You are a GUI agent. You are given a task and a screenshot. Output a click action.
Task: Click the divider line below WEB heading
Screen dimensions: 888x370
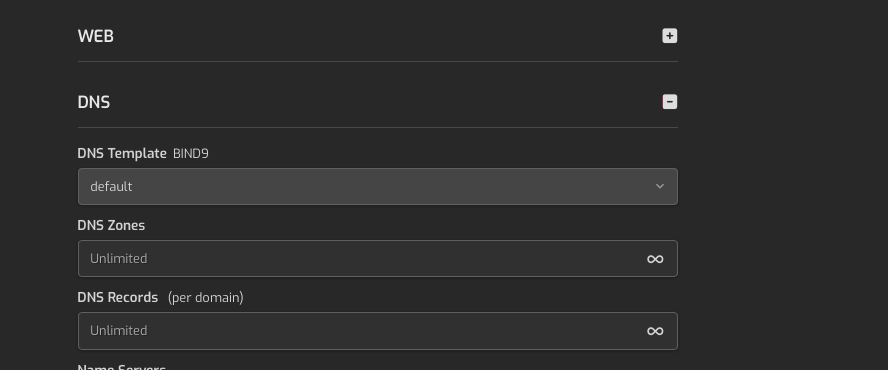378,61
